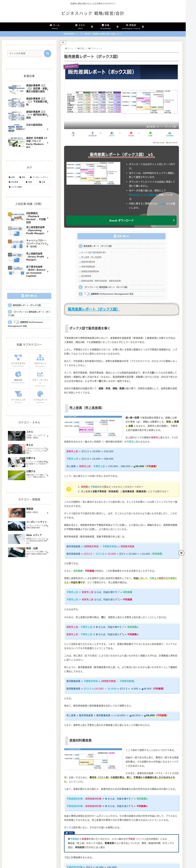Share the article on Facebook

pos(93,134)
